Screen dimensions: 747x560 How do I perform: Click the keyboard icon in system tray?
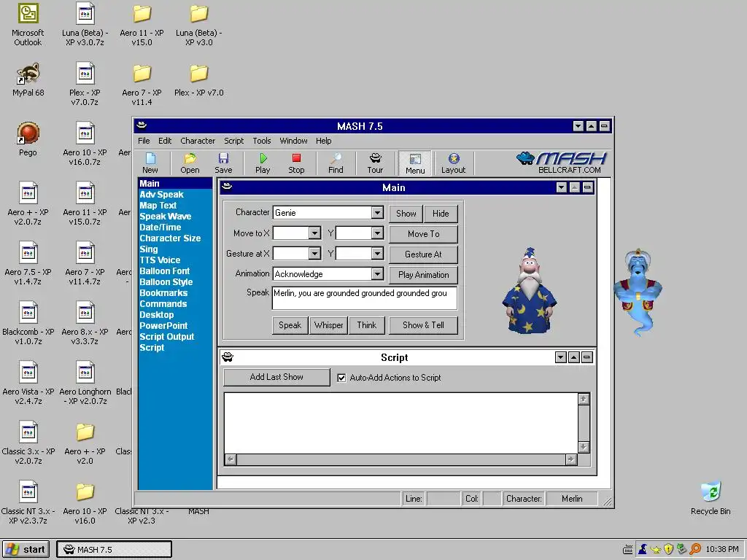[628, 550]
